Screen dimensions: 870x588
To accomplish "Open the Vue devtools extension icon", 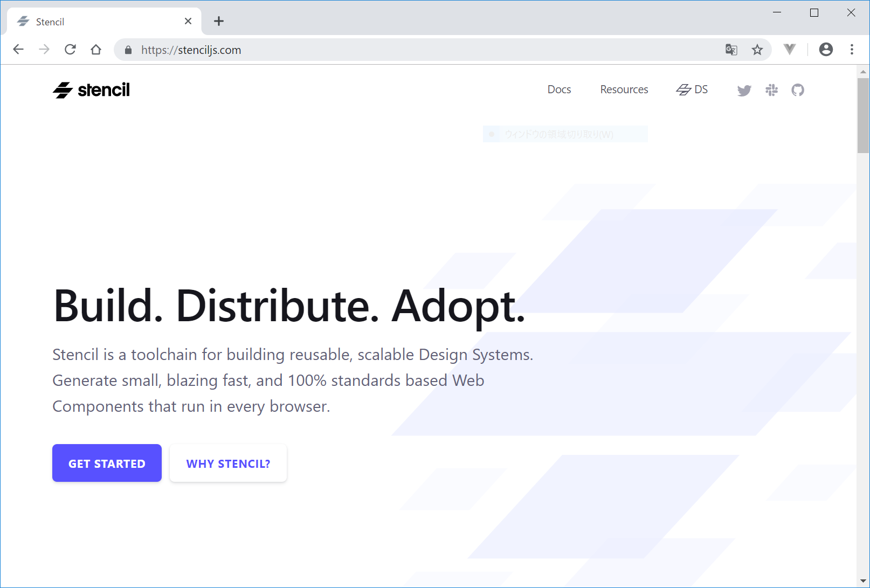I will 790,50.
